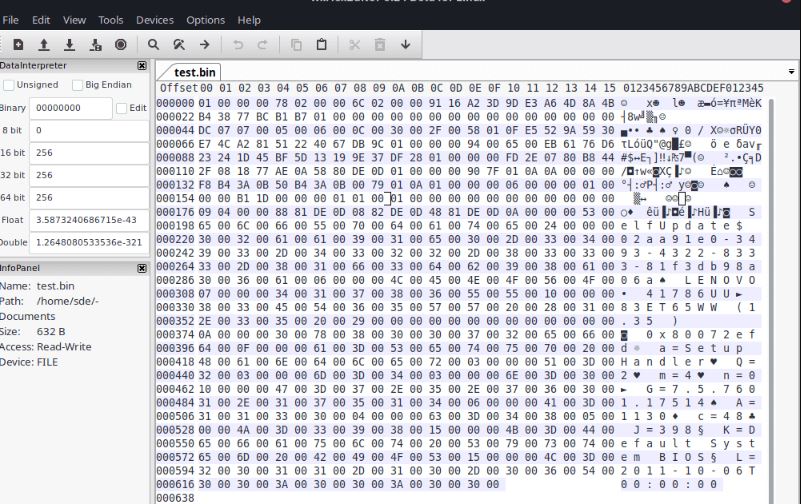The width and height of the screenshot is (801, 504).
Task: Click ASCII text 'efault Syst'
Action: pos(688,443)
